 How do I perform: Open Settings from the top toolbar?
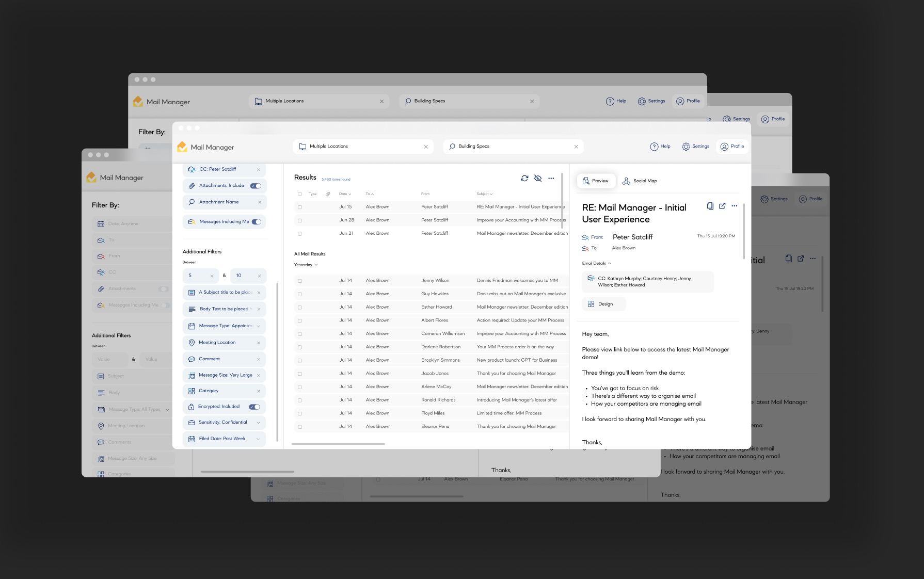695,146
